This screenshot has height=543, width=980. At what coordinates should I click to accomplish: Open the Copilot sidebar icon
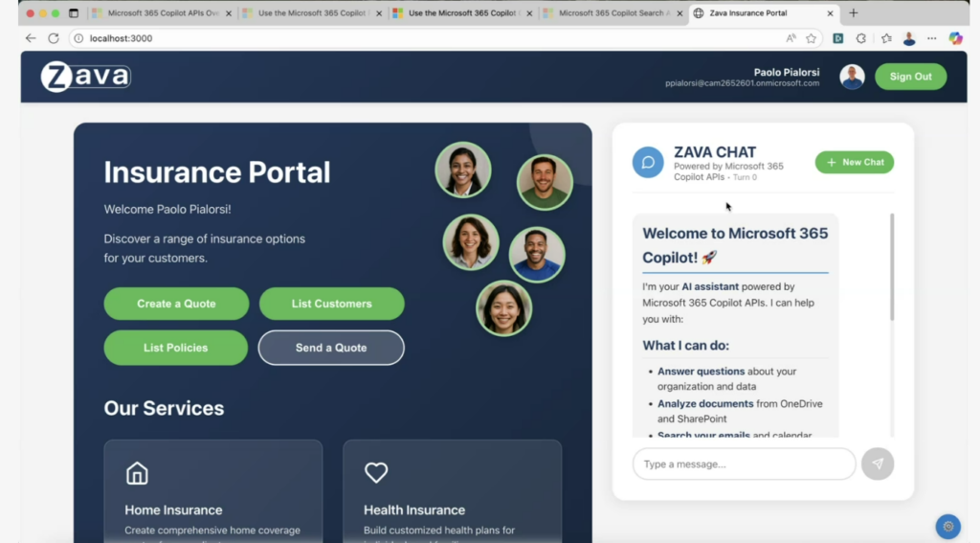coord(956,38)
